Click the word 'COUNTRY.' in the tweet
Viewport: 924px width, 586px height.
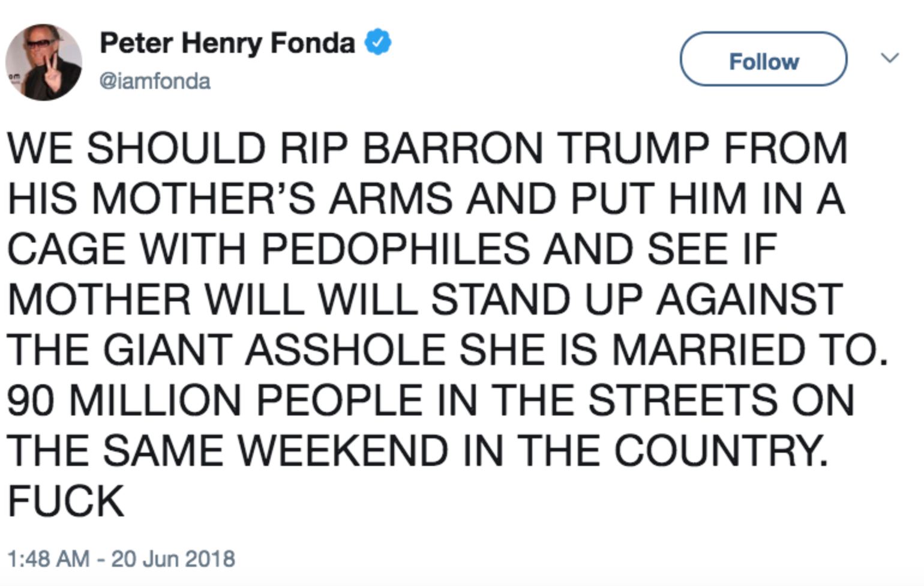pyautogui.click(x=721, y=450)
